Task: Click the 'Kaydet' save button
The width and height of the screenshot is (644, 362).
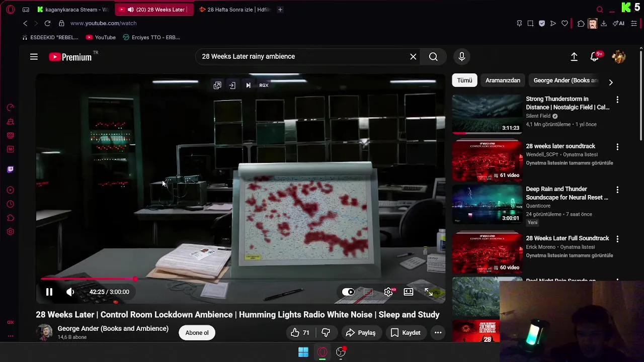Action: pyautogui.click(x=406, y=333)
